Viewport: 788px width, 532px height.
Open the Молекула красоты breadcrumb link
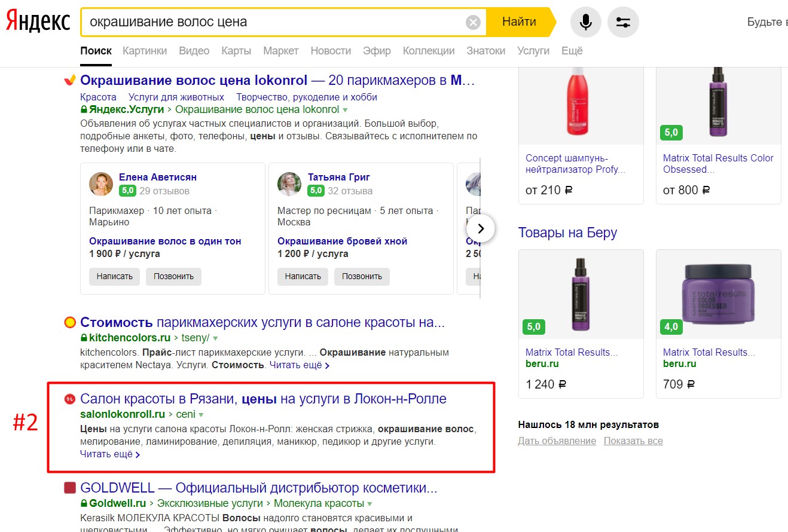click(319, 503)
